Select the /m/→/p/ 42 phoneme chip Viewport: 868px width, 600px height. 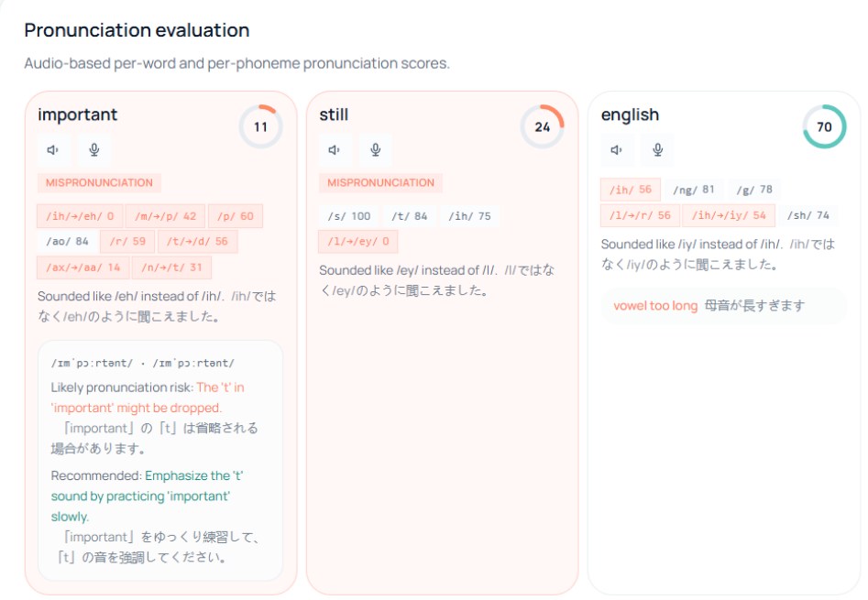[x=166, y=216]
